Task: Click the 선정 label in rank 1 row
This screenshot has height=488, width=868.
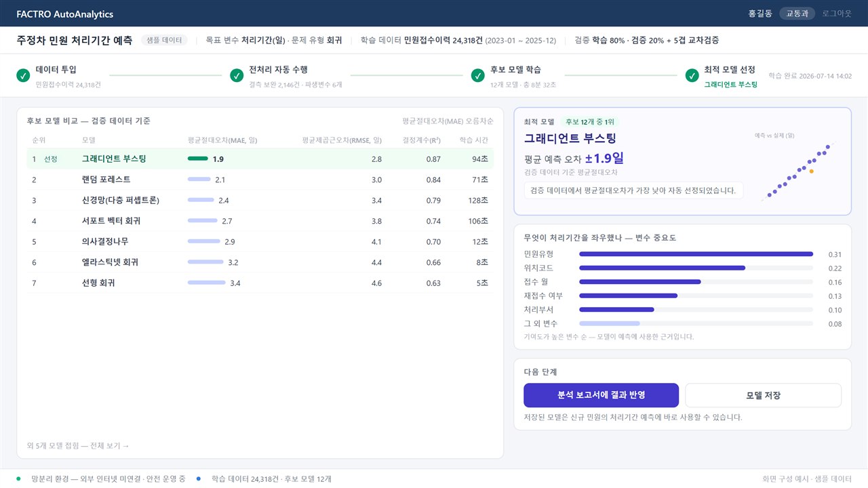Action: point(51,159)
